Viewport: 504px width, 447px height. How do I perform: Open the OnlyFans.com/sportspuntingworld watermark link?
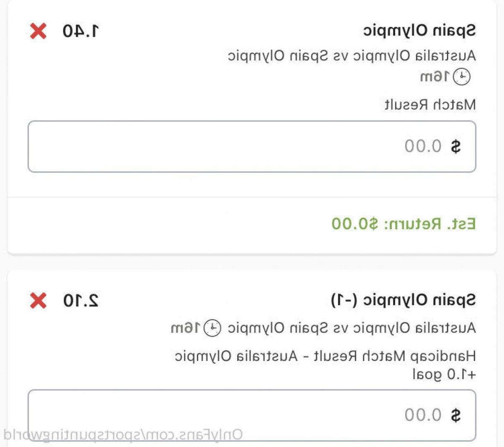[x=123, y=435]
